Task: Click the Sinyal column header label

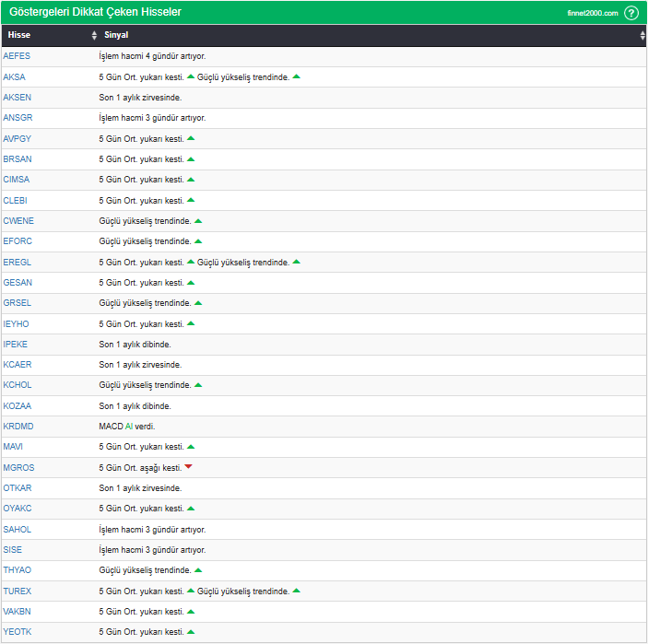Action: coord(117,35)
